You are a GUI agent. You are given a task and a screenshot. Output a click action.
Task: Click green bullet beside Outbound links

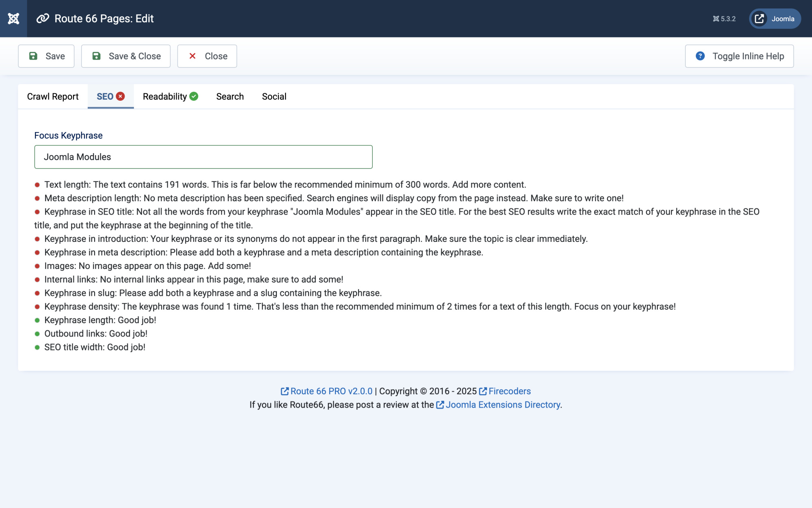point(37,334)
